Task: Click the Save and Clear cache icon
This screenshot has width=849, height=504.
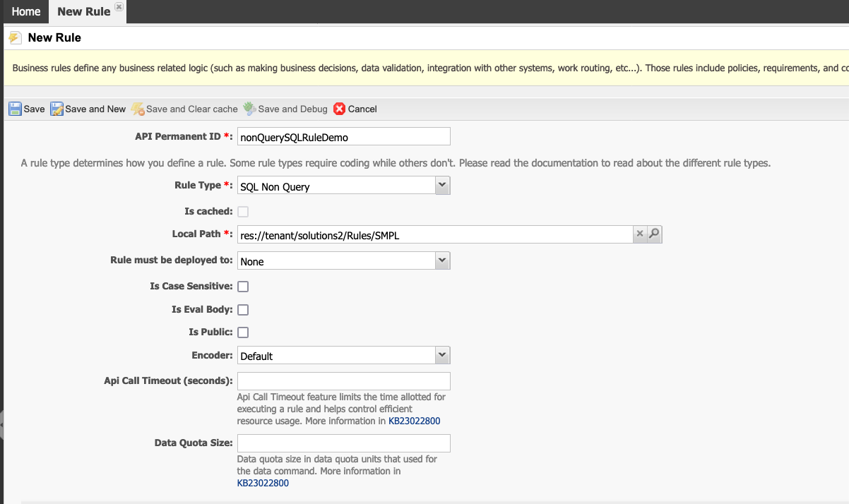Action: click(x=138, y=109)
